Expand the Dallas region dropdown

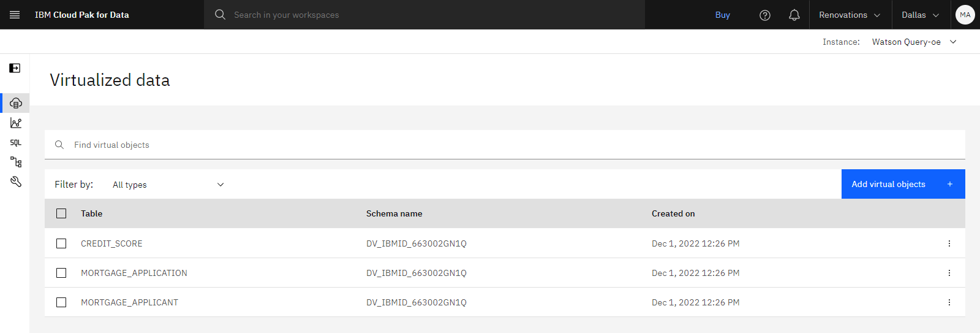coord(921,15)
